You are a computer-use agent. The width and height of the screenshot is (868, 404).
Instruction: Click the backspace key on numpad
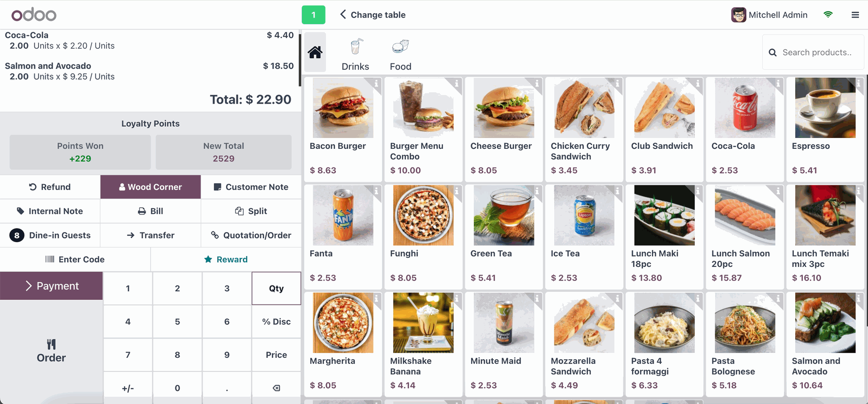pyautogui.click(x=276, y=388)
